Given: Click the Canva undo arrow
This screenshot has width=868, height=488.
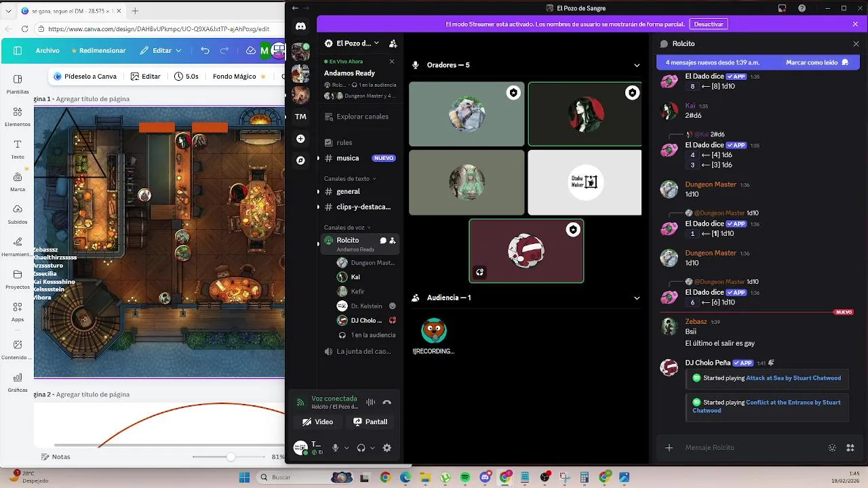Looking at the screenshot, I should 205,50.
